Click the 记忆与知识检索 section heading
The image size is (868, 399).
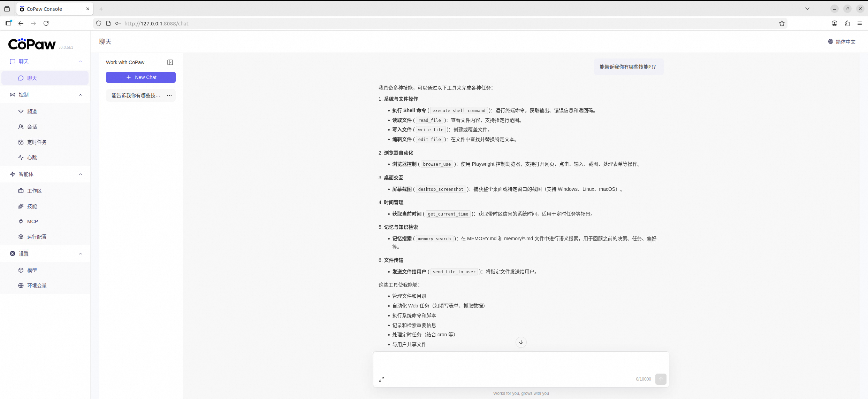click(x=401, y=227)
